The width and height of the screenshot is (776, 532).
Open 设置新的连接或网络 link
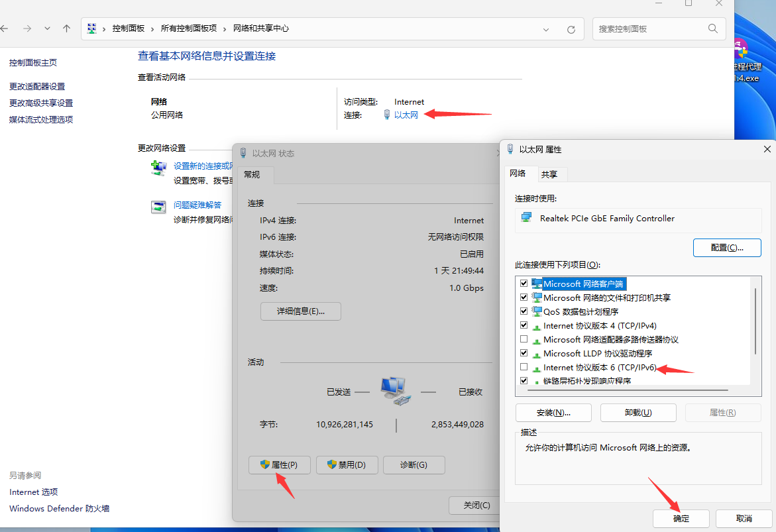click(203, 166)
